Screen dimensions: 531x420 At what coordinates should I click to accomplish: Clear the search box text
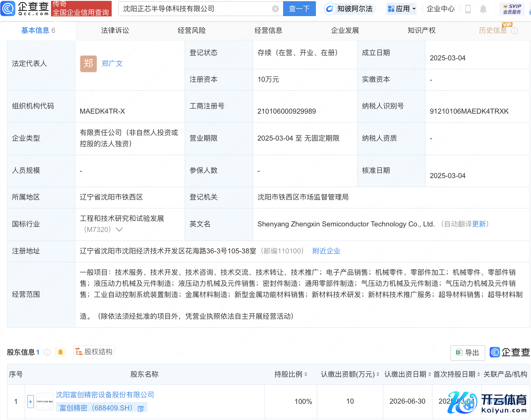[275, 9]
